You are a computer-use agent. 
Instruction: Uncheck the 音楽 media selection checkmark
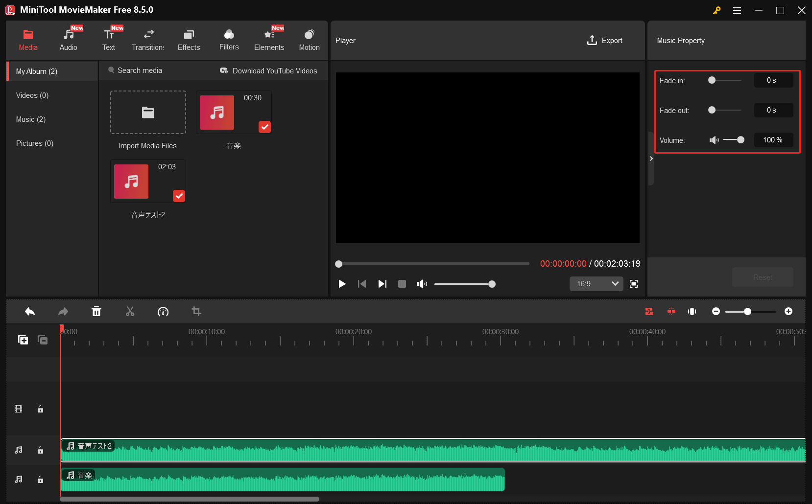pyautogui.click(x=264, y=127)
